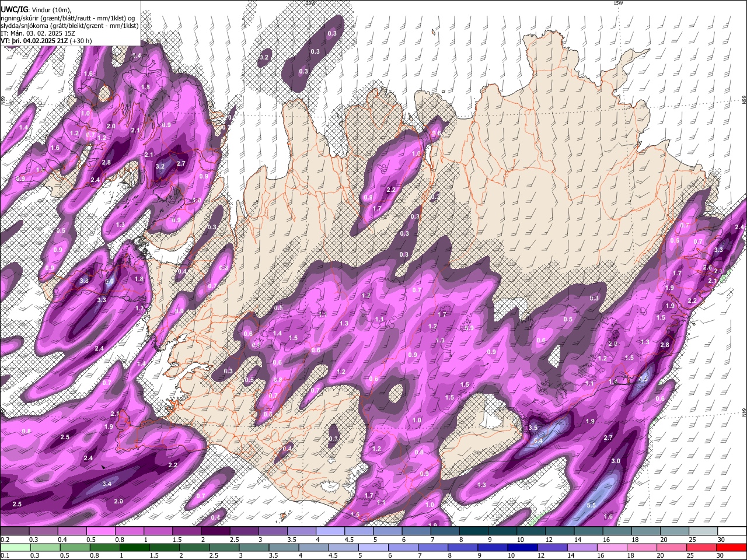The height and width of the screenshot is (560, 747).
Task: Click the "30" label in the lower legend
Action: [721, 555]
